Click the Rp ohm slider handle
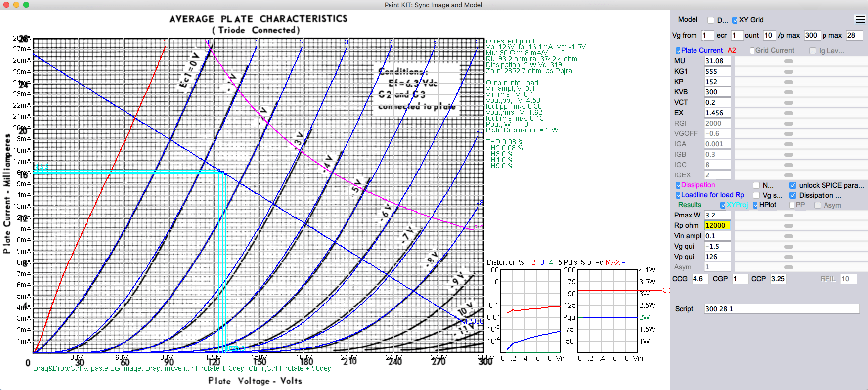Screen dimensions: 868x390 coord(789,226)
